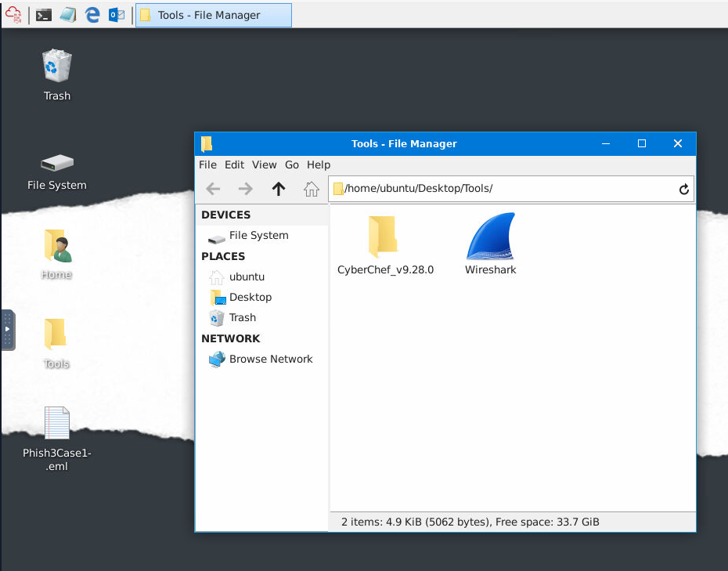Open Microsoft Edge from the top panel

92,15
